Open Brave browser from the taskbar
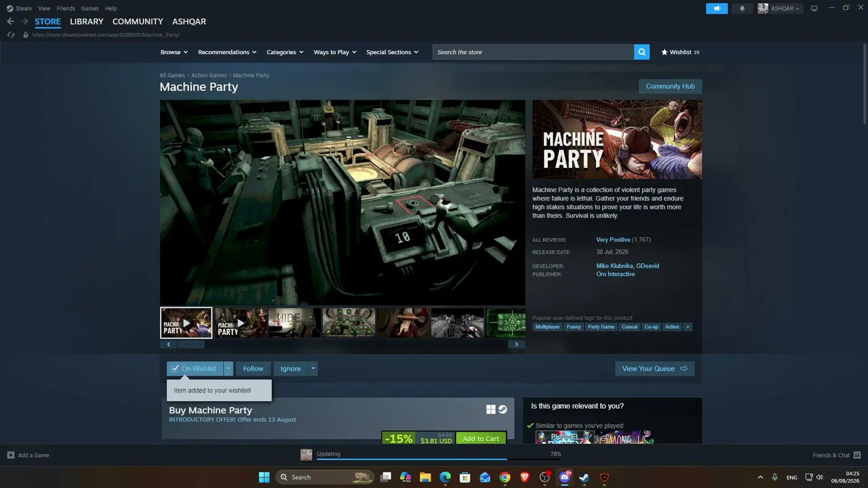 tap(524, 477)
